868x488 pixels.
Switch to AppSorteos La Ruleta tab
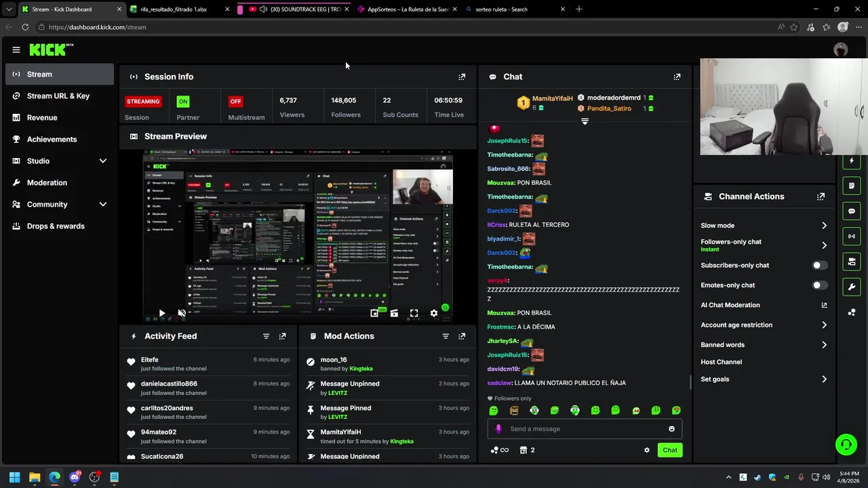[407, 9]
